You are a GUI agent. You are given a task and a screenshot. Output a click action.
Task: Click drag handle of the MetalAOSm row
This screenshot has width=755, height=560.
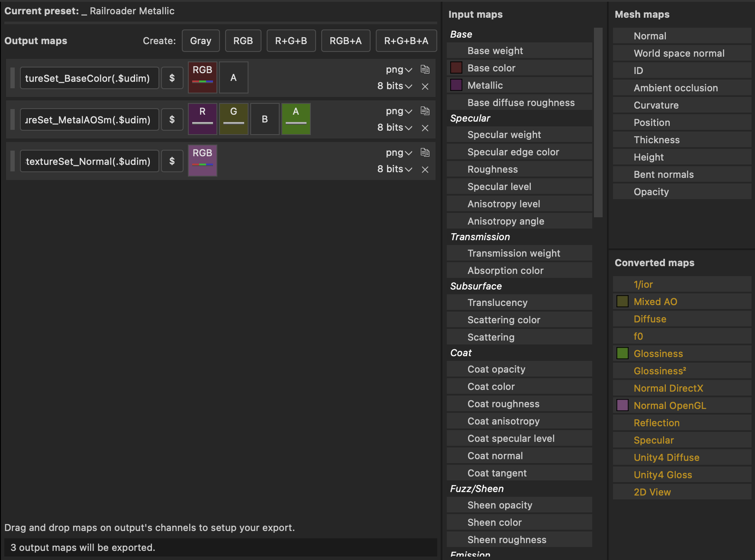coord(13,119)
